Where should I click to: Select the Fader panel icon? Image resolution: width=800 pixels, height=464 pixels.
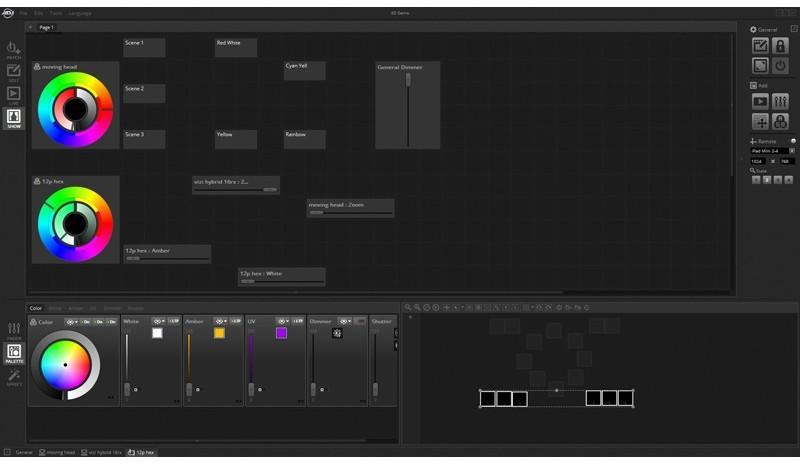[x=14, y=329]
